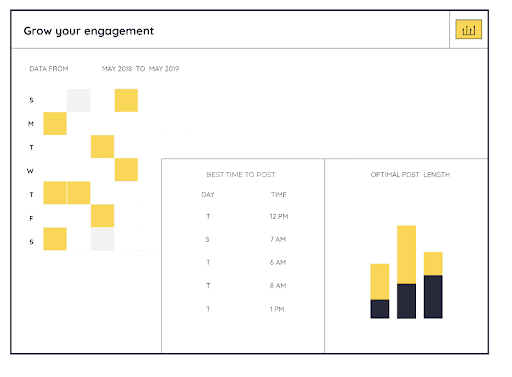The image size is (512, 377).
Task: Select the yellow cell in Wednesday row
Action: [126, 170]
